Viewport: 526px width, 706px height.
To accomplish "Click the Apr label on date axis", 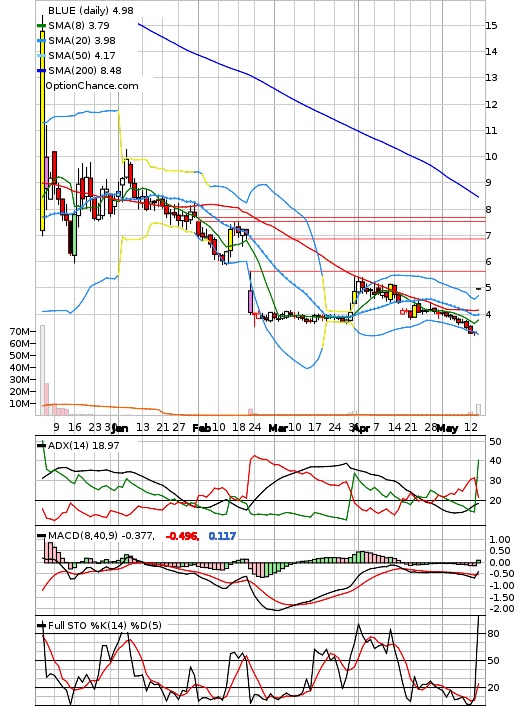I will [x=361, y=428].
